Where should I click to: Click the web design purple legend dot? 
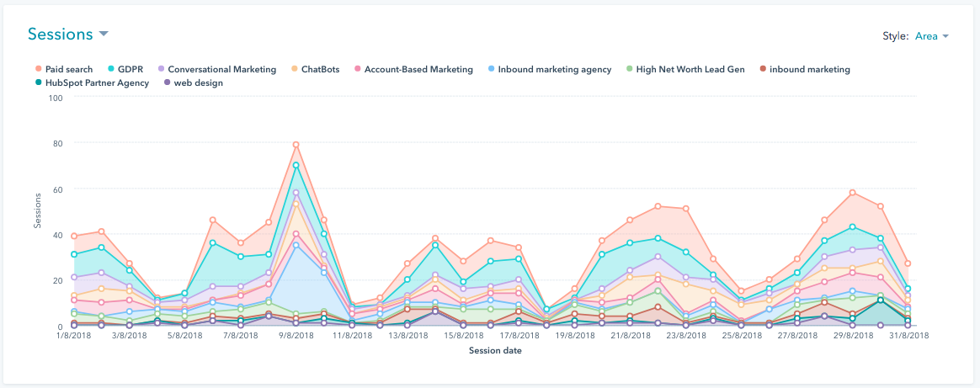pos(166,82)
